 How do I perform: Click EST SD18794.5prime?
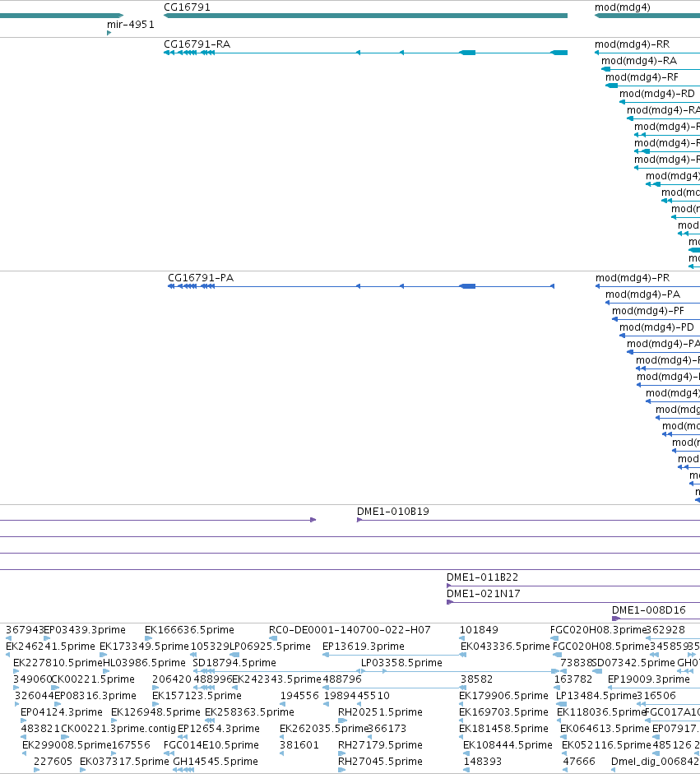click(234, 662)
